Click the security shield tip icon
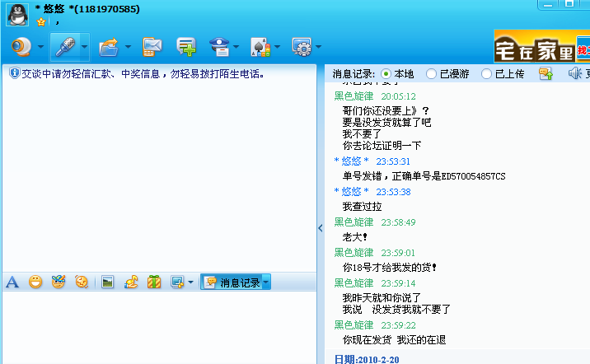Screen dimensions: 590x364 [14, 73]
